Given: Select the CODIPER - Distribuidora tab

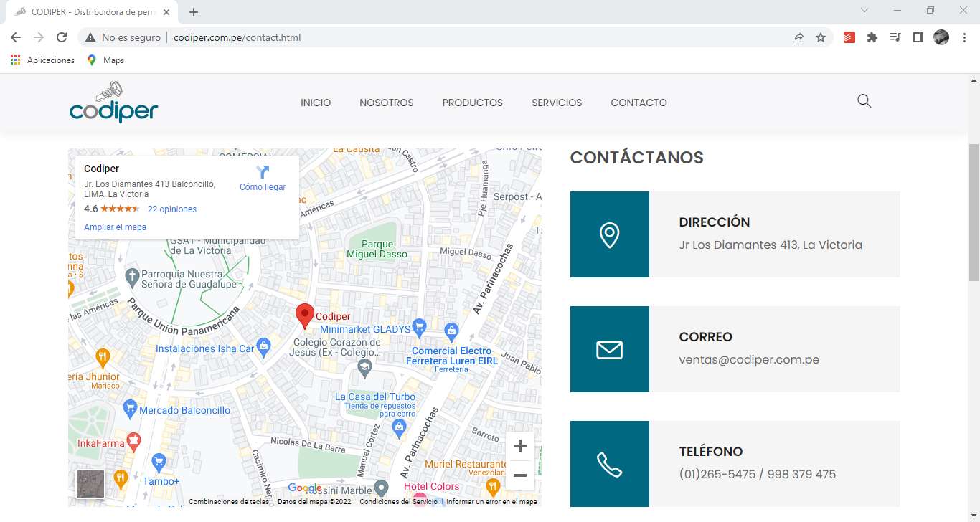Looking at the screenshot, I should tap(92, 12).
